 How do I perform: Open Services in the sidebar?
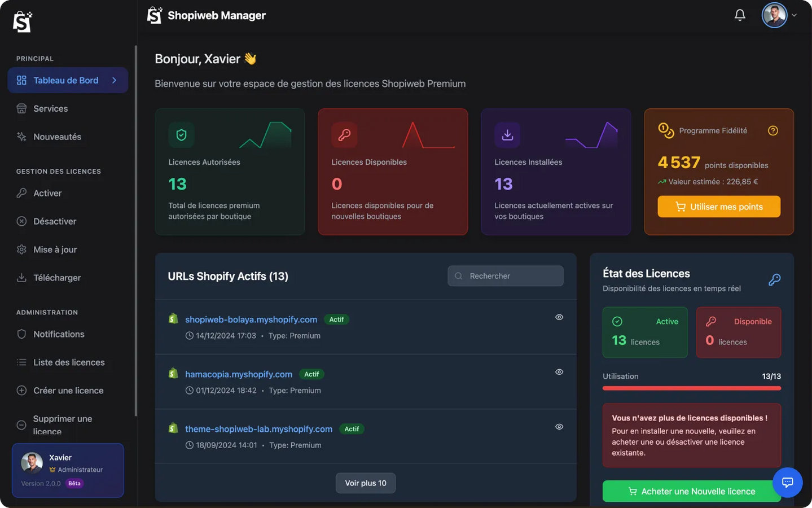[50, 108]
